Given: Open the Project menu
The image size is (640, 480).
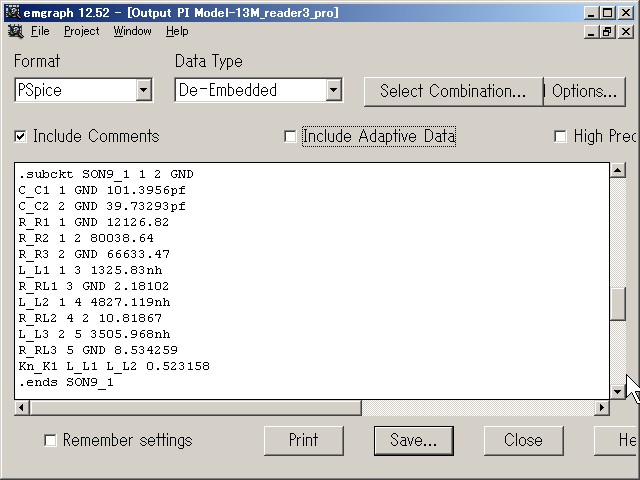Looking at the screenshot, I should point(82,31).
